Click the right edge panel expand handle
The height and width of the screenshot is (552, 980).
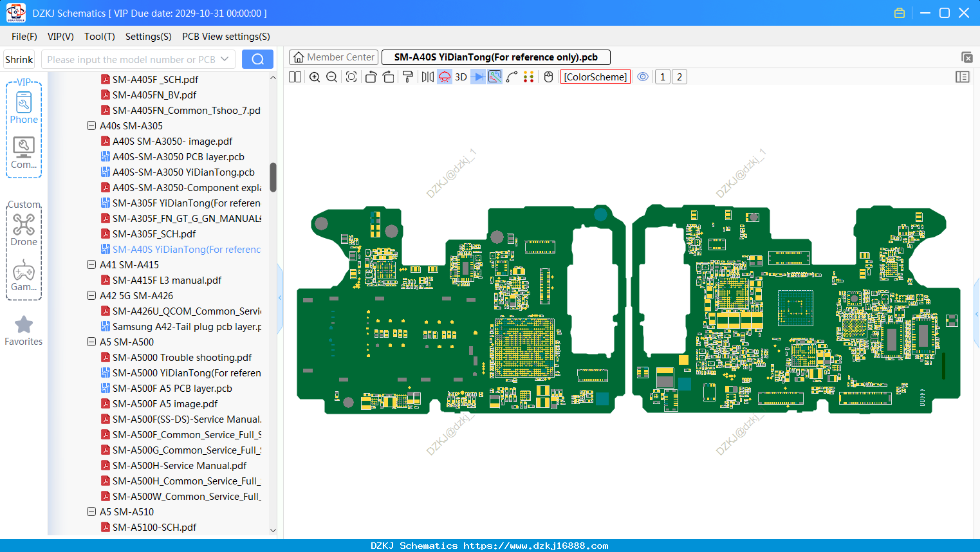pyautogui.click(x=977, y=314)
